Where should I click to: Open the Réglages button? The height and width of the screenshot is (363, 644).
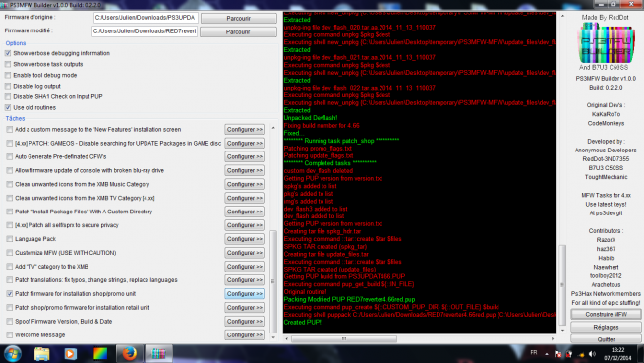click(606, 327)
